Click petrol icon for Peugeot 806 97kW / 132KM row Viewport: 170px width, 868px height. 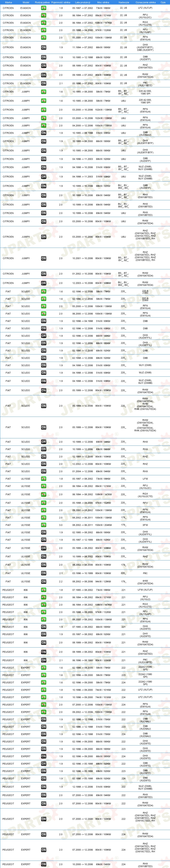point(43,612)
